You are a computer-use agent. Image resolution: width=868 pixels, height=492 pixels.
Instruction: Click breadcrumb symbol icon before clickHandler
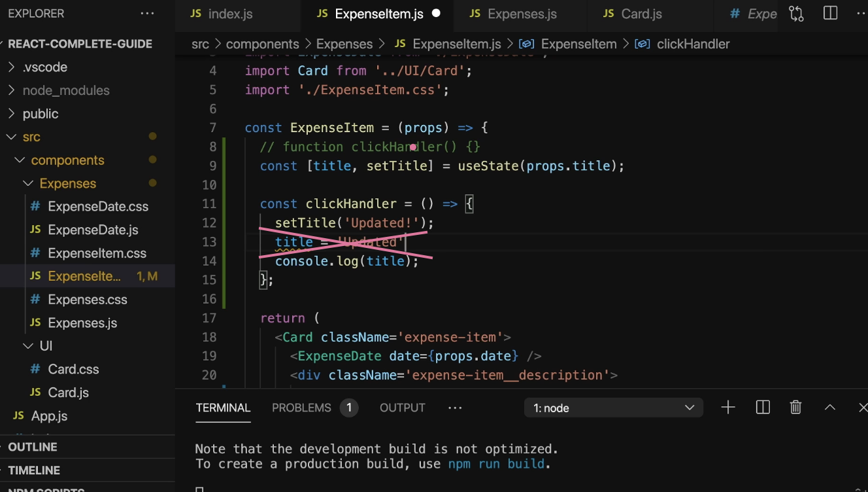643,44
